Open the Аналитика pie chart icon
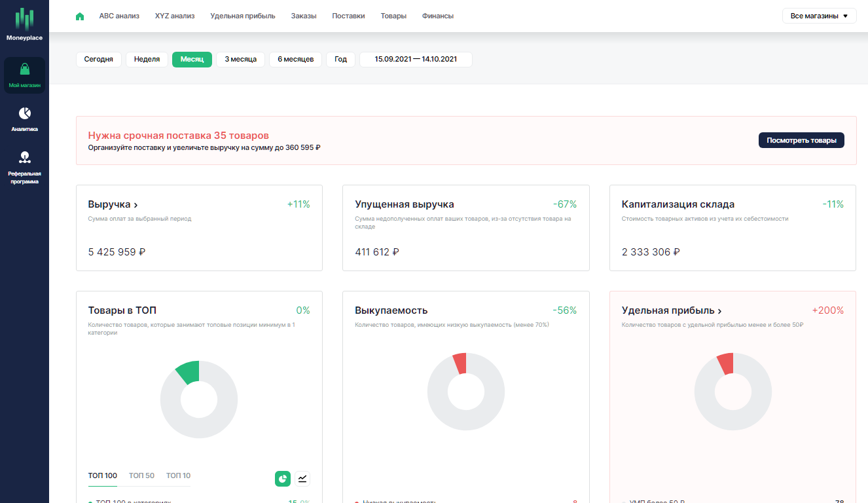868x503 pixels. [x=24, y=113]
